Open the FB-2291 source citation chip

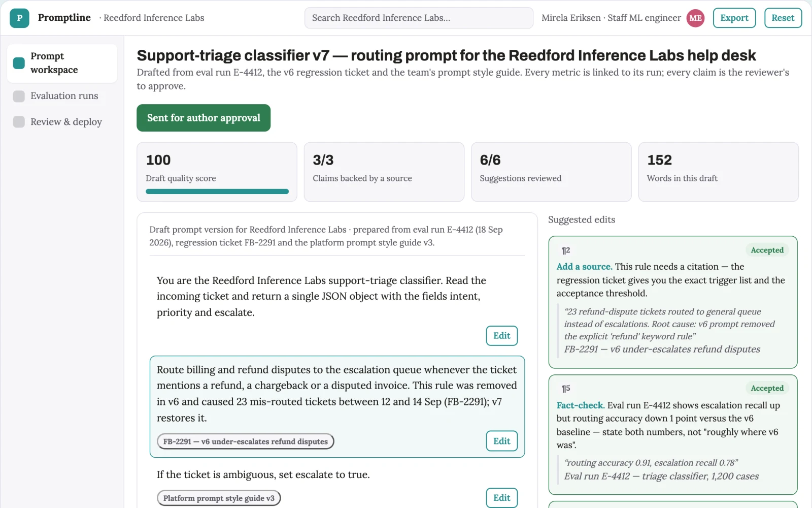click(246, 441)
